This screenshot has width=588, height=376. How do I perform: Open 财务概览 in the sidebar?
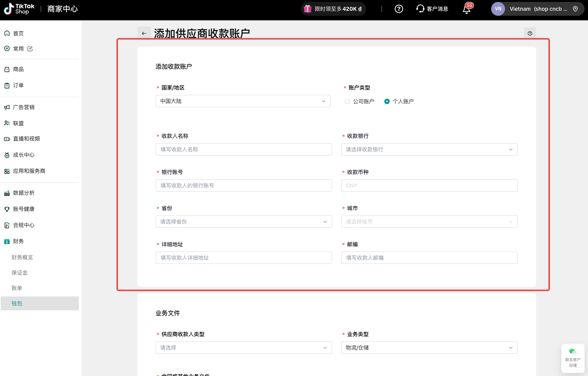point(22,257)
